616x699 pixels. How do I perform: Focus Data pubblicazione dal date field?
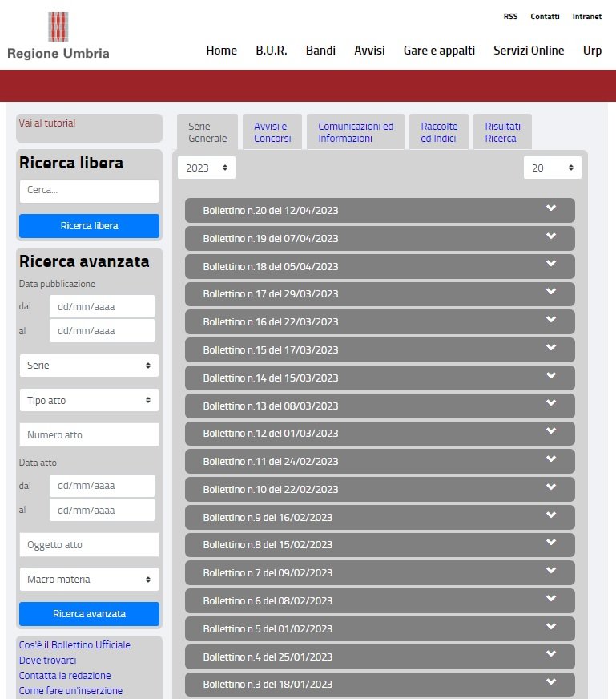click(x=102, y=306)
